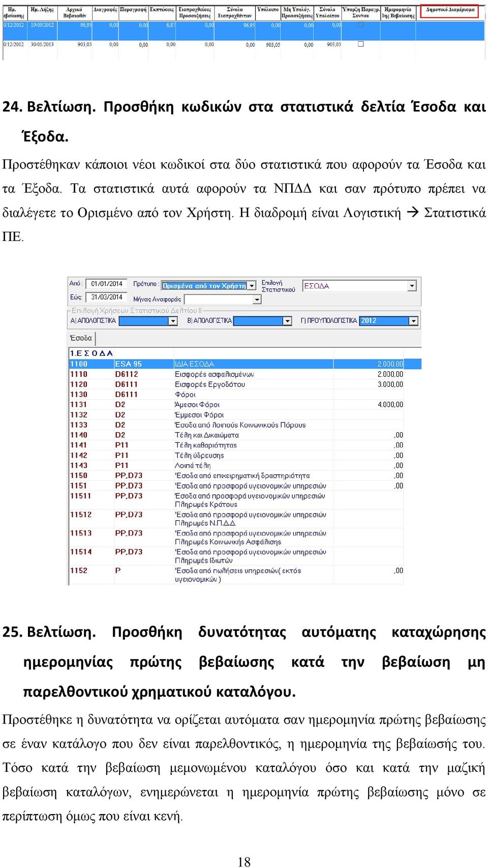Click the Ύπαρξη Παραγρ. Συν/νου column header
The image size is (488, 868).
coord(361,13)
